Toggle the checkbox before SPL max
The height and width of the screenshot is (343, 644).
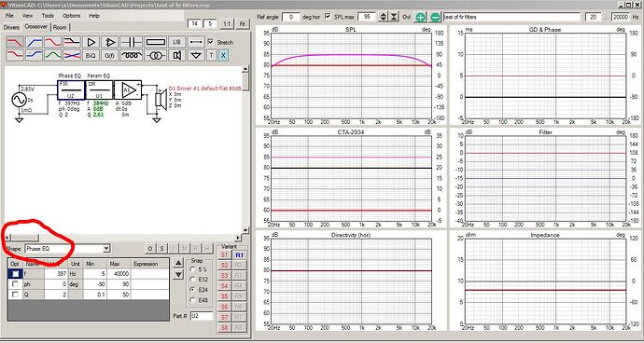pyautogui.click(x=328, y=17)
